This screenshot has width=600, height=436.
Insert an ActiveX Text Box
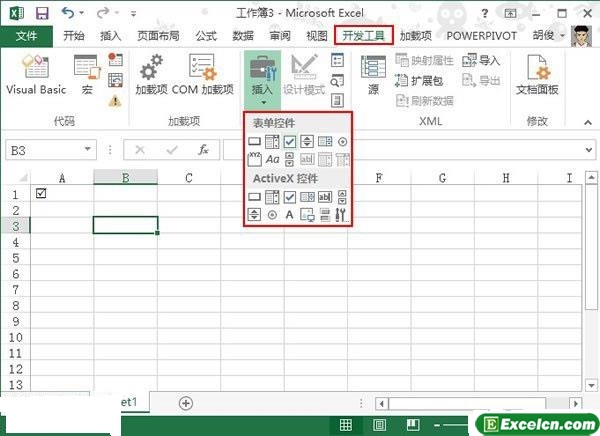pyautogui.click(x=325, y=197)
